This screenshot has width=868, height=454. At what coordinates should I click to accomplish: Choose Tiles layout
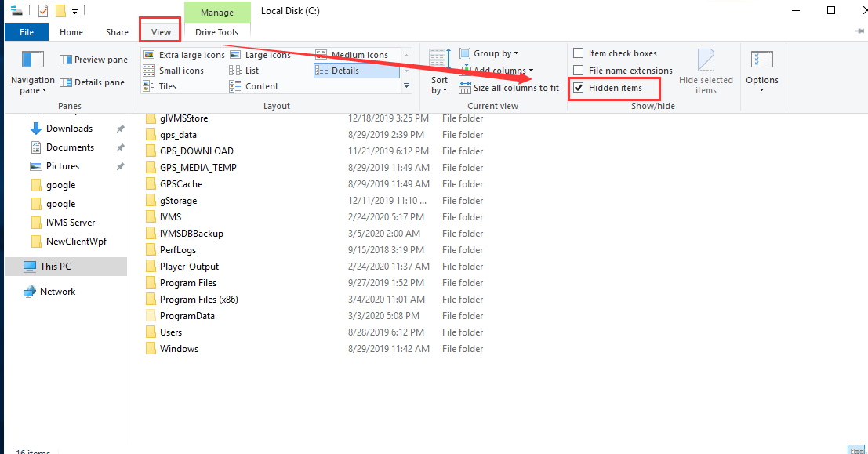(159, 86)
